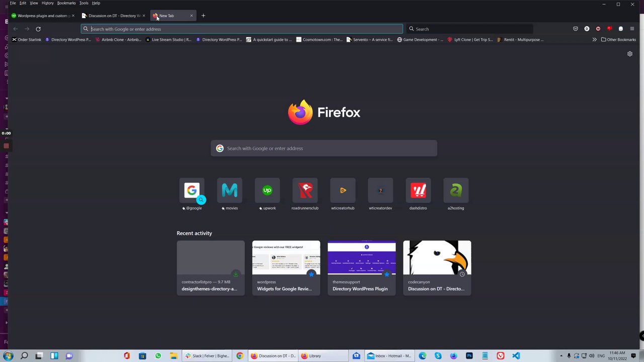Open the Tools menu
This screenshot has height=362, width=644.
[84, 3]
